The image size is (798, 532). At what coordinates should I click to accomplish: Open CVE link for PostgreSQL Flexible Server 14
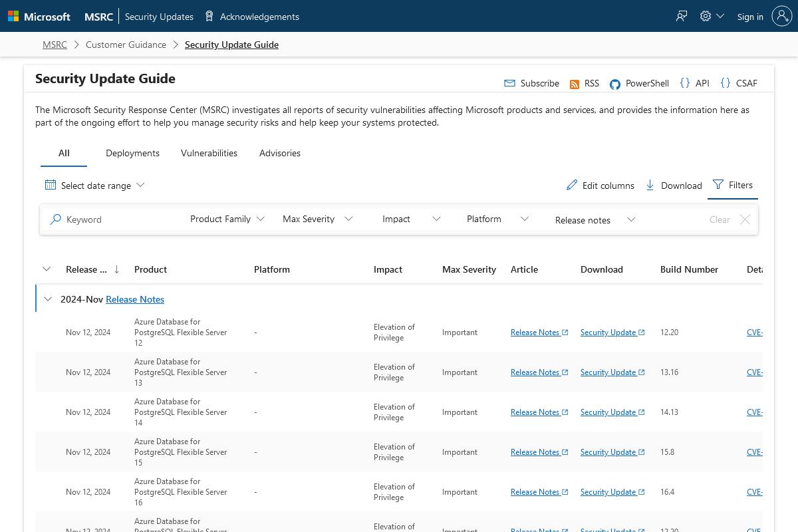[x=754, y=412]
